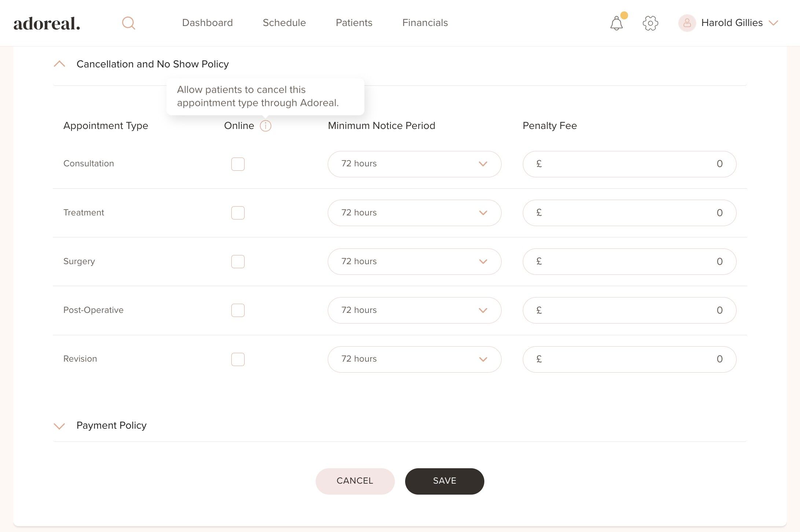
Task: Open Treatment minimum notice period dropdown
Action: [x=414, y=213]
